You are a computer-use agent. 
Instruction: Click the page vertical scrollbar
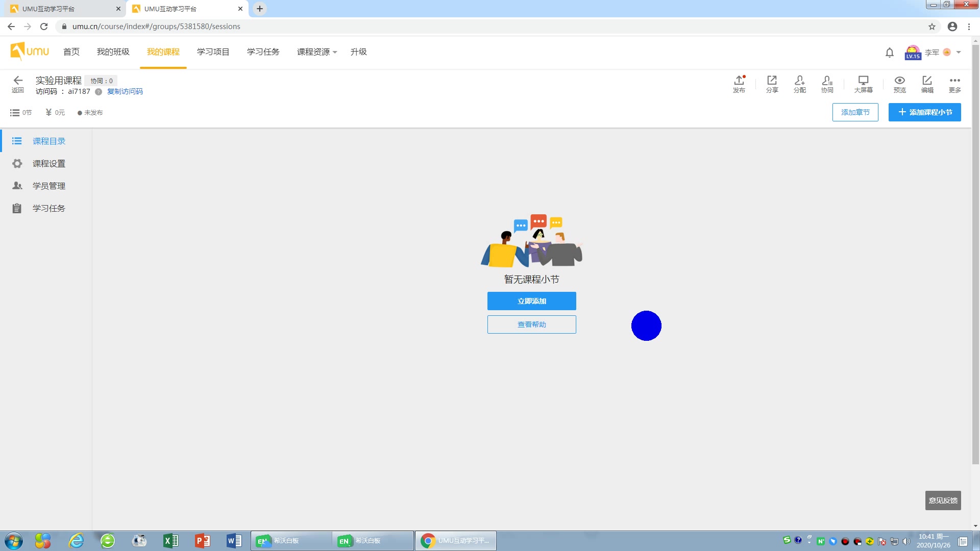tap(975, 255)
